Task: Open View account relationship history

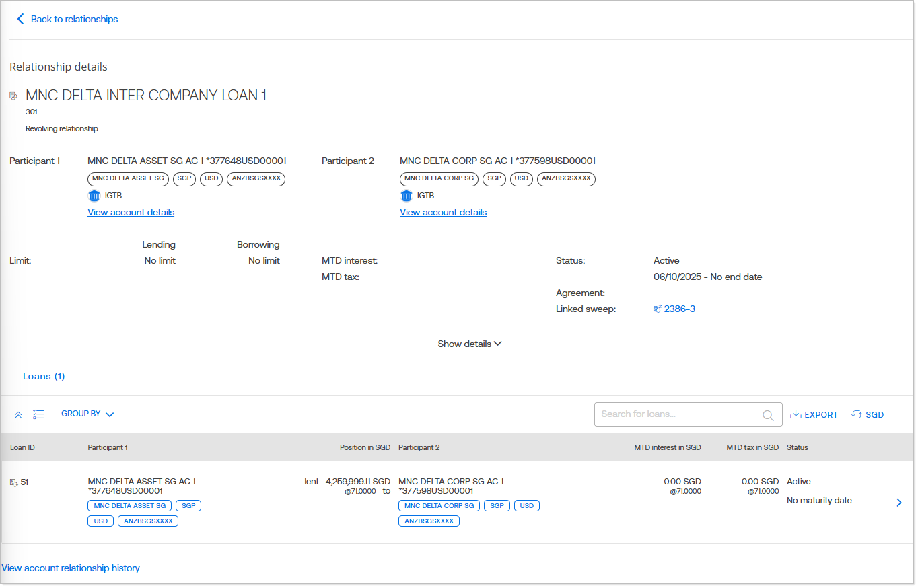Action: pyautogui.click(x=71, y=568)
